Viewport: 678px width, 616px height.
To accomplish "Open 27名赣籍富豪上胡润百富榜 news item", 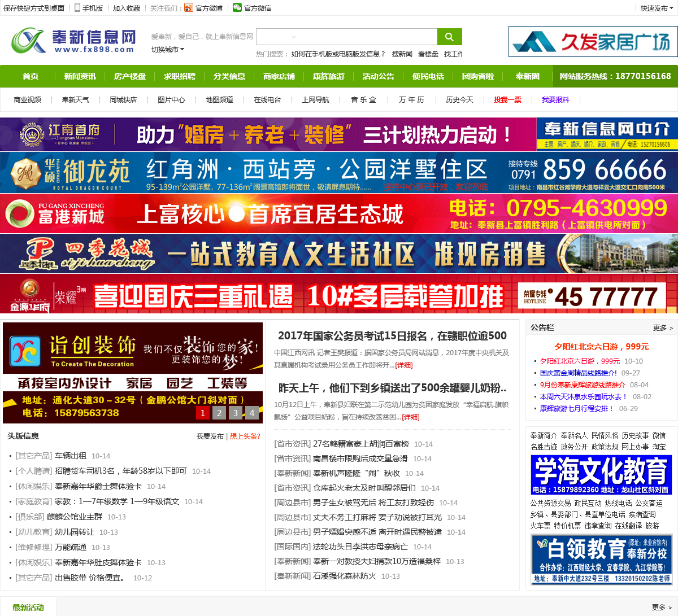I will click(361, 444).
